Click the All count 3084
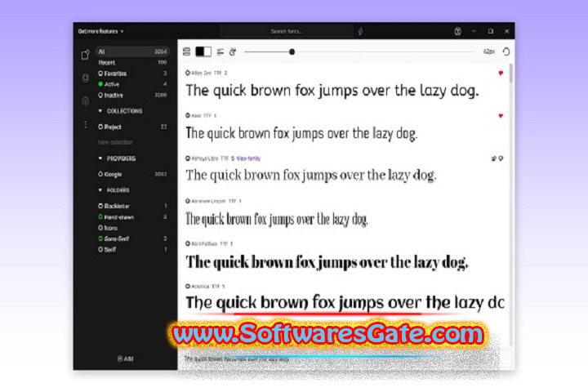 pos(161,51)
